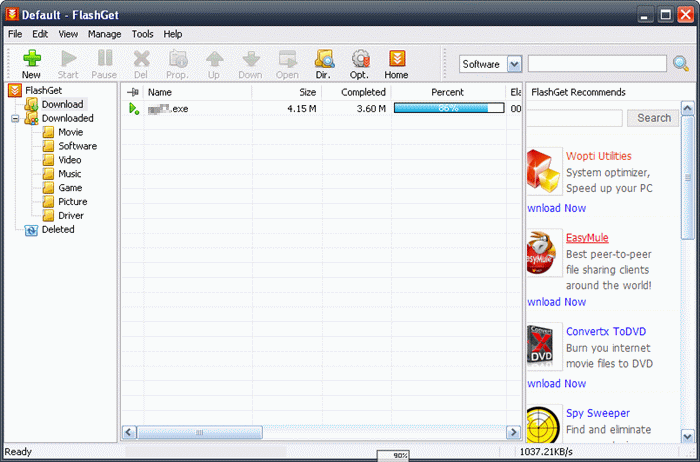Screen dimensions: 700x462
Task: Click the toolbar search text field
Action: point(596,64)
